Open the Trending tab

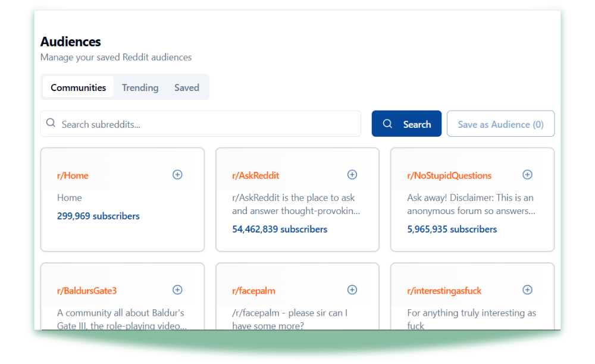click(x=140, y=87)
